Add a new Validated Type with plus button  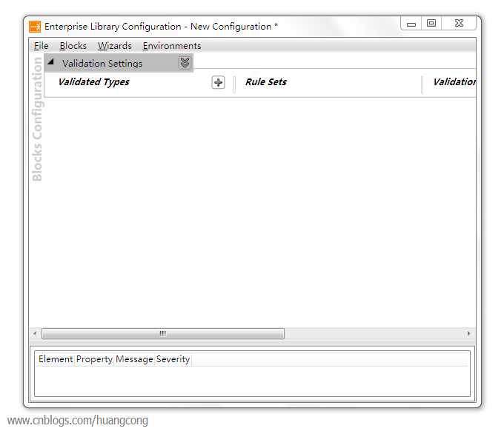point(218,82)
